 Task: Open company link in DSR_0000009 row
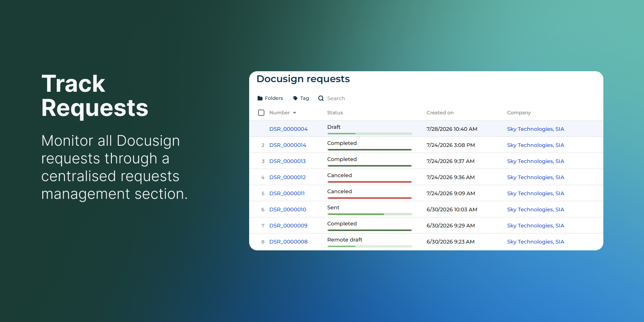pos(536,226)
